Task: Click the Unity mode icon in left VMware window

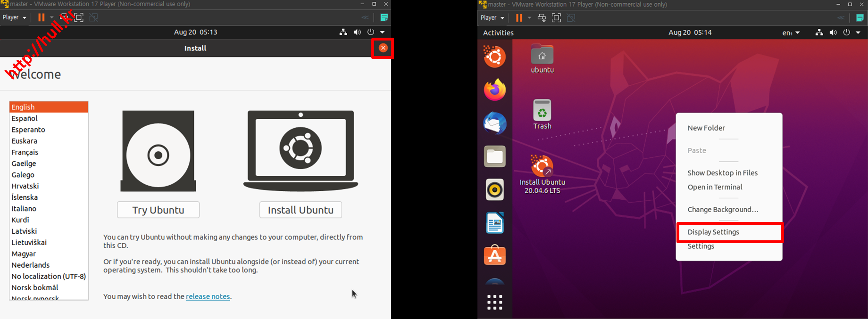Action: pos(94,17)
